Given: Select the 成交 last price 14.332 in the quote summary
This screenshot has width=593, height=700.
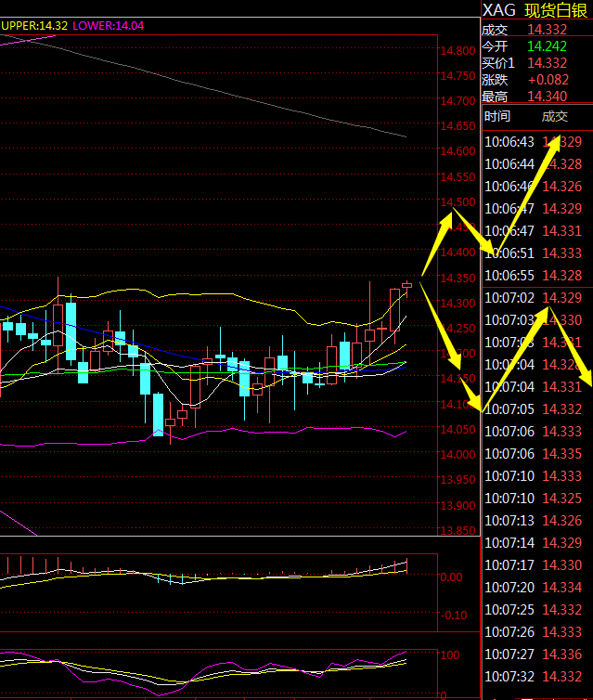Looking at the screenshot, I should [547, 30].
